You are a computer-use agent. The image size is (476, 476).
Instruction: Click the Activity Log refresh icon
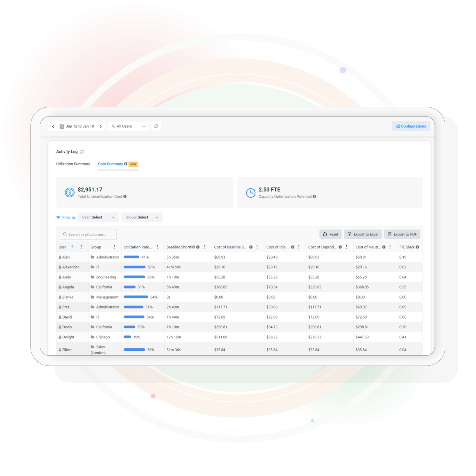pyautogui.click(x=82, y=152)
